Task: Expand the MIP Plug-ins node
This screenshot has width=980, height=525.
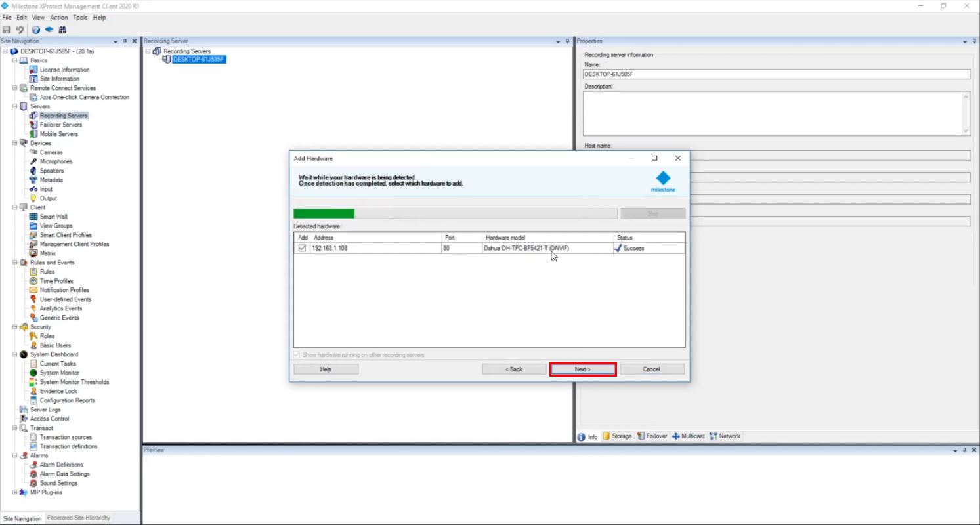Action: click(x=14, y=492)
